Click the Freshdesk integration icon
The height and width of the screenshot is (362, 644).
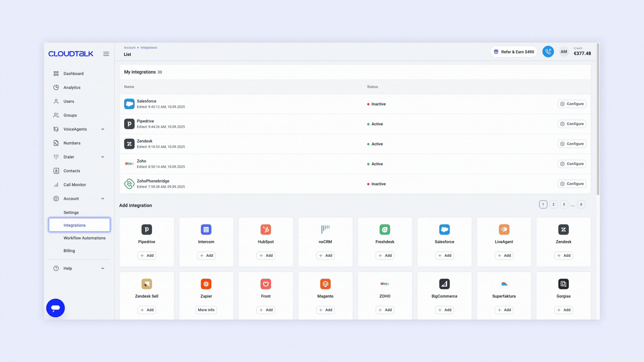[x=385, y=230]
